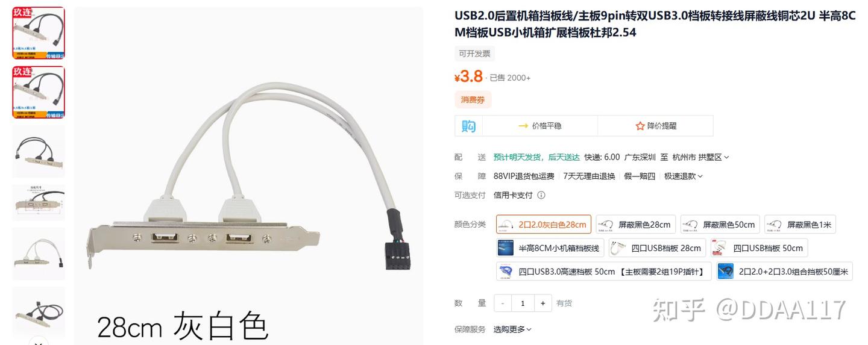868x345 pixels.
Task: Click the 四口USB3.0高速档板 option icon
Action: (x=506, y=272)
